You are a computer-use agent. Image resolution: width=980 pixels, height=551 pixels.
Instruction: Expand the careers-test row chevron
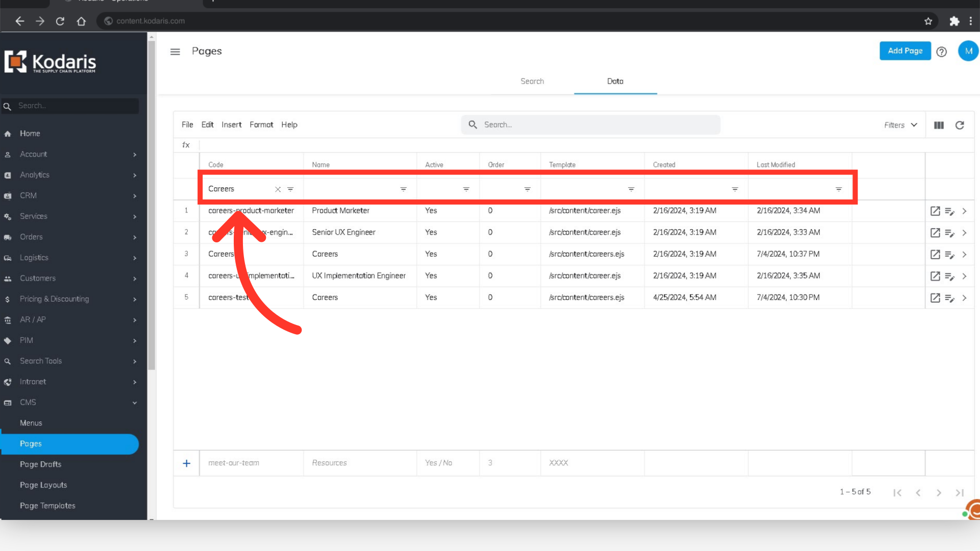(964, 298)
